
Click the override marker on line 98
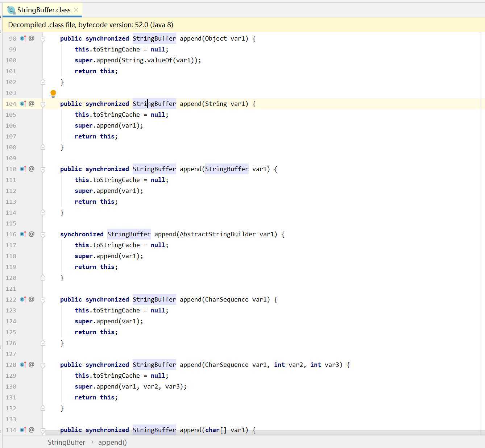coord(23,38)
